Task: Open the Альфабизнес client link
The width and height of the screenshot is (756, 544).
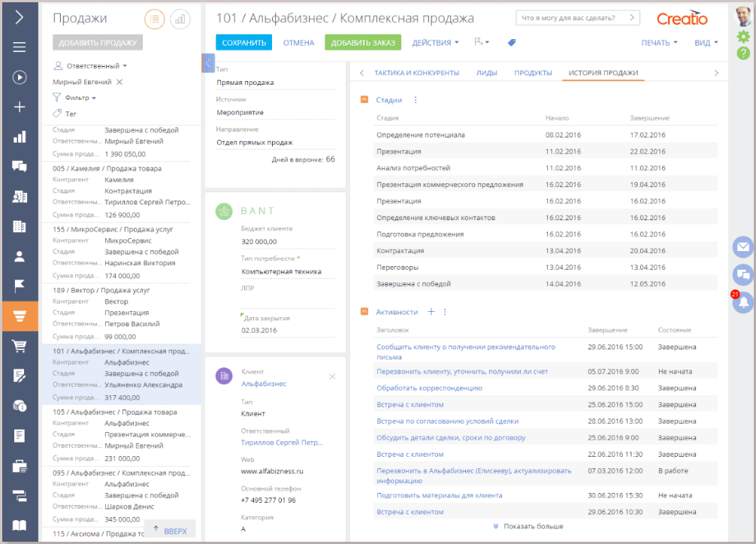Action: coord(264,384)
